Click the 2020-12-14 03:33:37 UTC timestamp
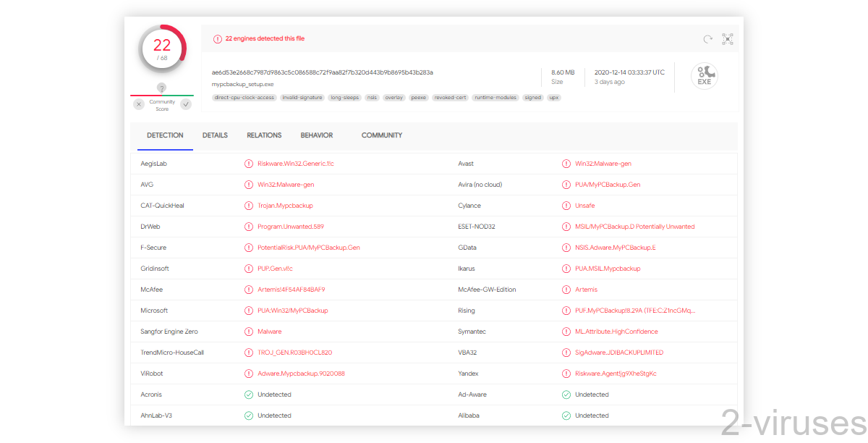 coord(629,72)
